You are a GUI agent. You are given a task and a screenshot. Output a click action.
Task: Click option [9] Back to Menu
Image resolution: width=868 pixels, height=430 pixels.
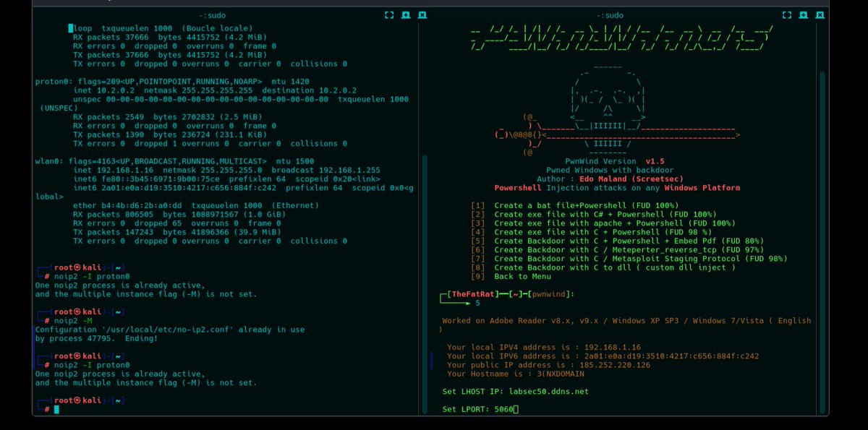(x=511, y=276)
